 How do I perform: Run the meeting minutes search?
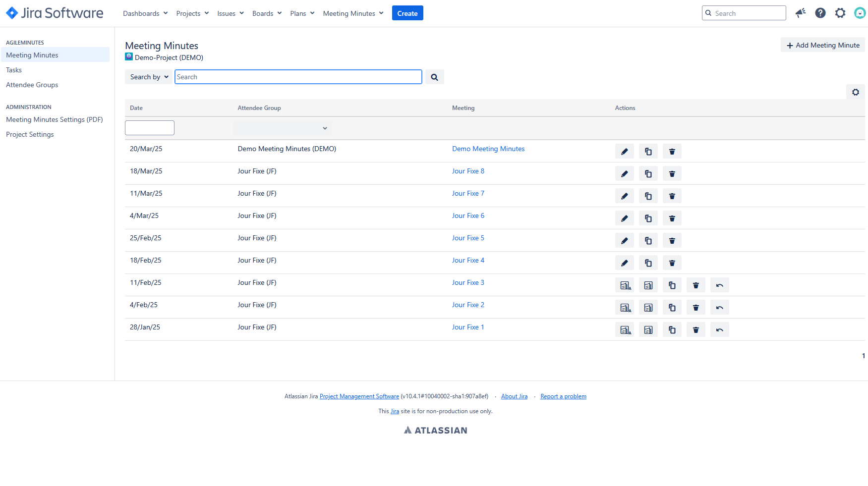click(x=434, y=77)
